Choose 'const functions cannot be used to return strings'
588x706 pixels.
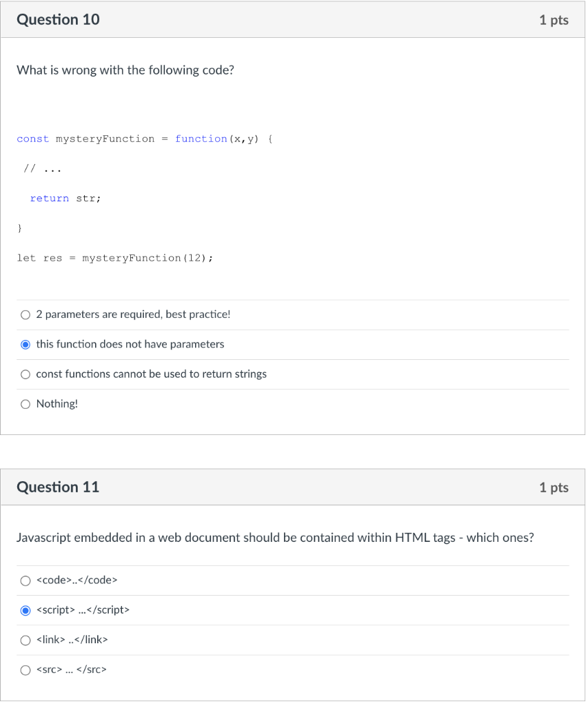[26, 374]
